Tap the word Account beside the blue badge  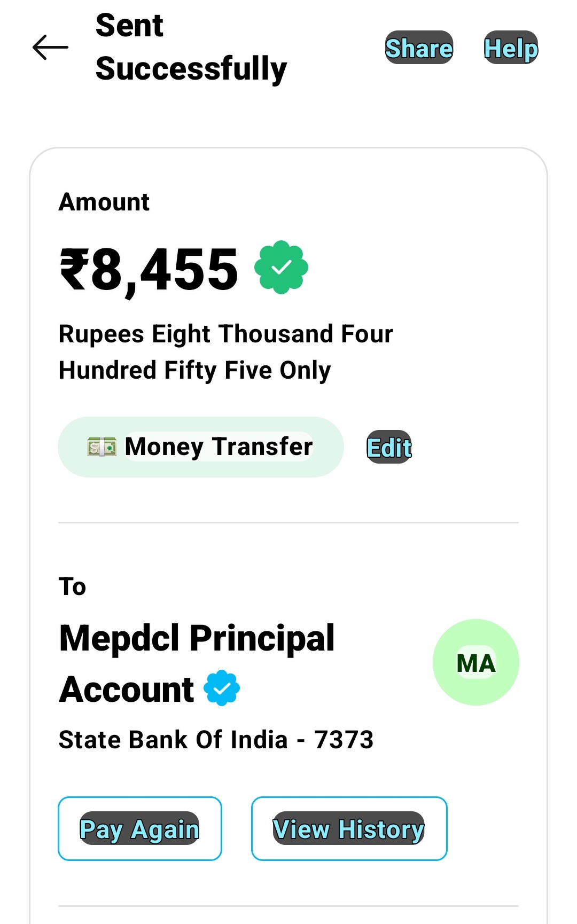[127, 689]
